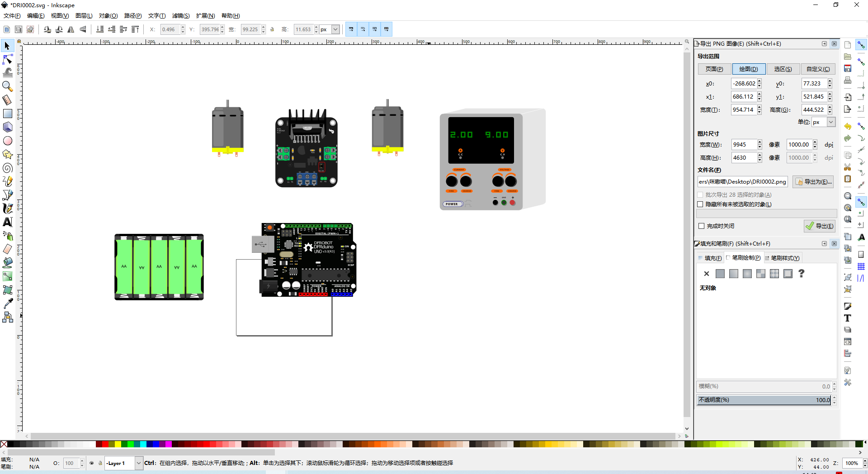Image resolution: width=868 pixels, height=474 pixels.
Task: Open the Layer 1 dropdown
Action: tap(138, 463)
